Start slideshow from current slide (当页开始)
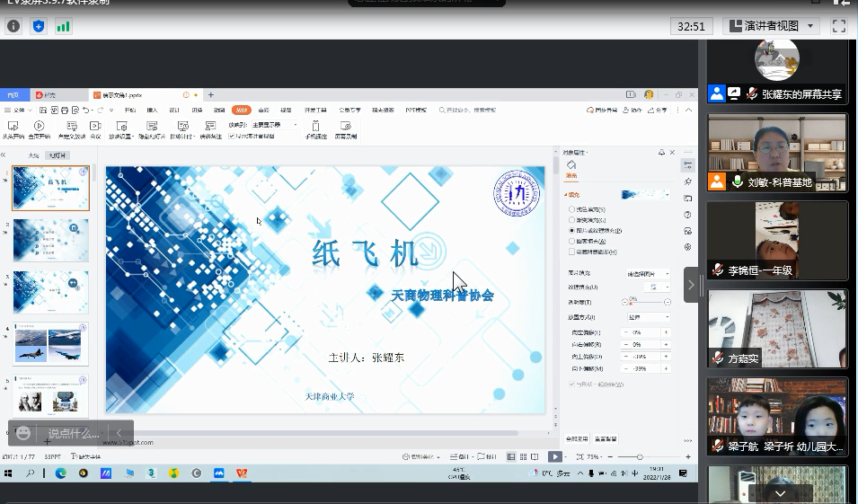This screenshot has height=504, width=858. pyautogui.click(x=39, y=127)
